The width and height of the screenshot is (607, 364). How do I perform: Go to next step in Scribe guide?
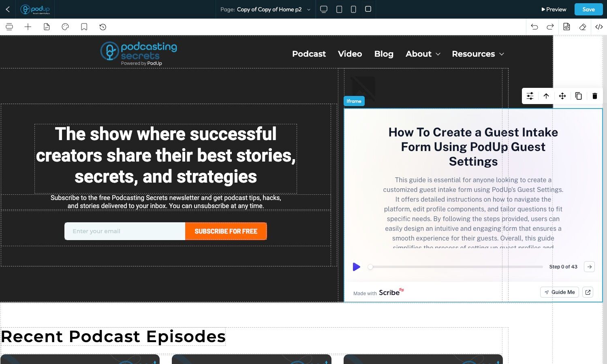click(x=590, y=267)
